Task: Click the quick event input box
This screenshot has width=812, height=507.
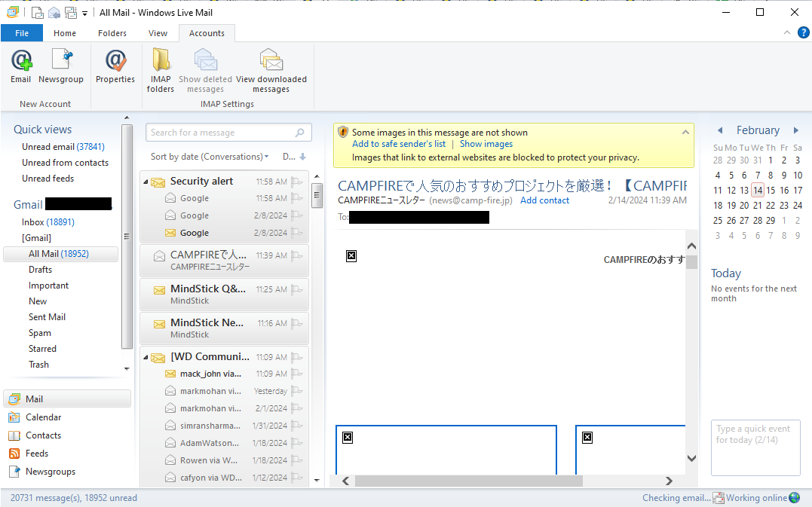Action: 755,447
